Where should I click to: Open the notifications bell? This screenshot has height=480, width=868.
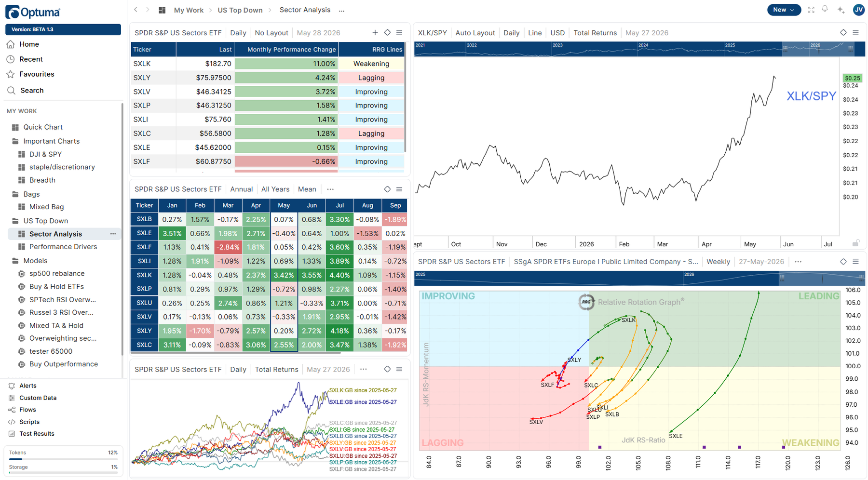pos(825,9)
